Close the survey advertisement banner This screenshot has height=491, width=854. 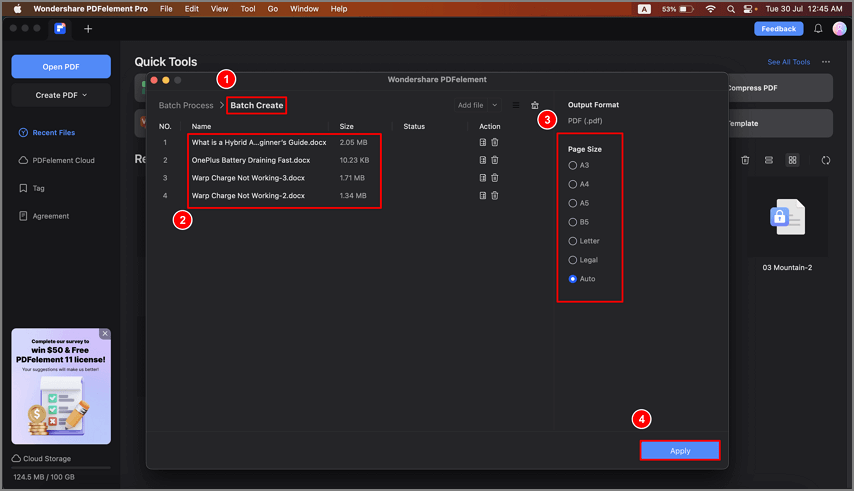click(105, 334)
